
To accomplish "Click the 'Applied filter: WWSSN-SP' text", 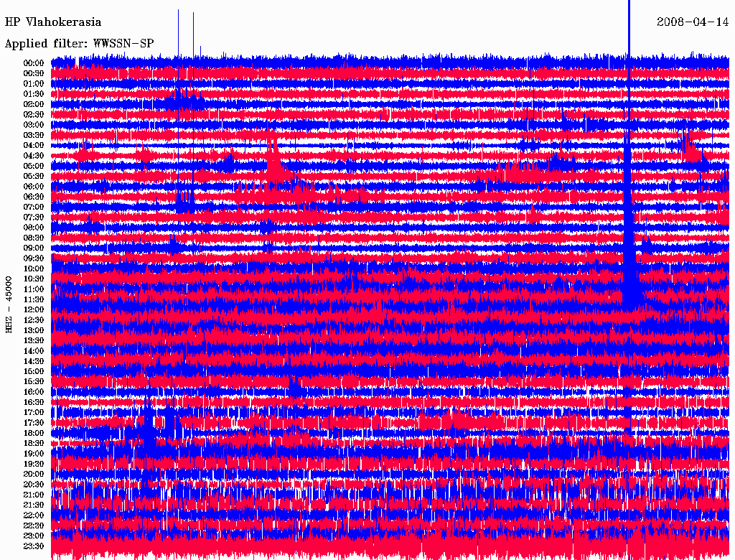I will click(79, 44).
